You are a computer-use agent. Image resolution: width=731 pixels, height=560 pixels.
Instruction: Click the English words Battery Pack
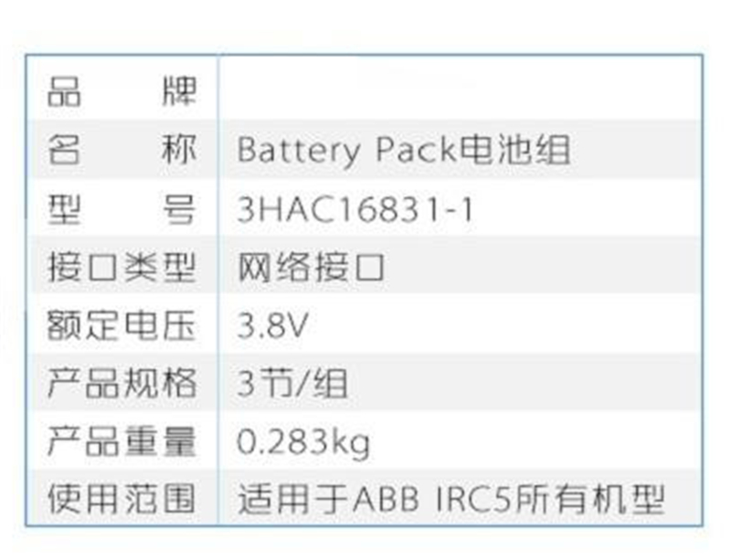click(x=345, y=150)
